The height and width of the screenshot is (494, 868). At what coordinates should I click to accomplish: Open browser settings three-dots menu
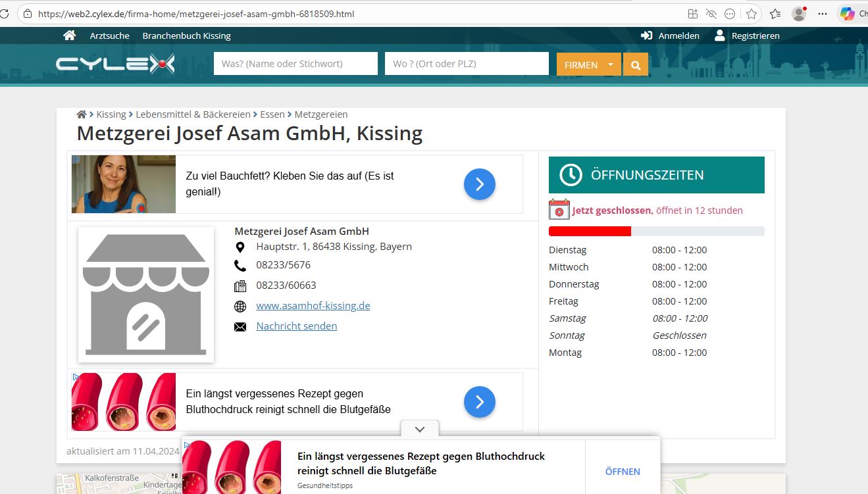823,14
